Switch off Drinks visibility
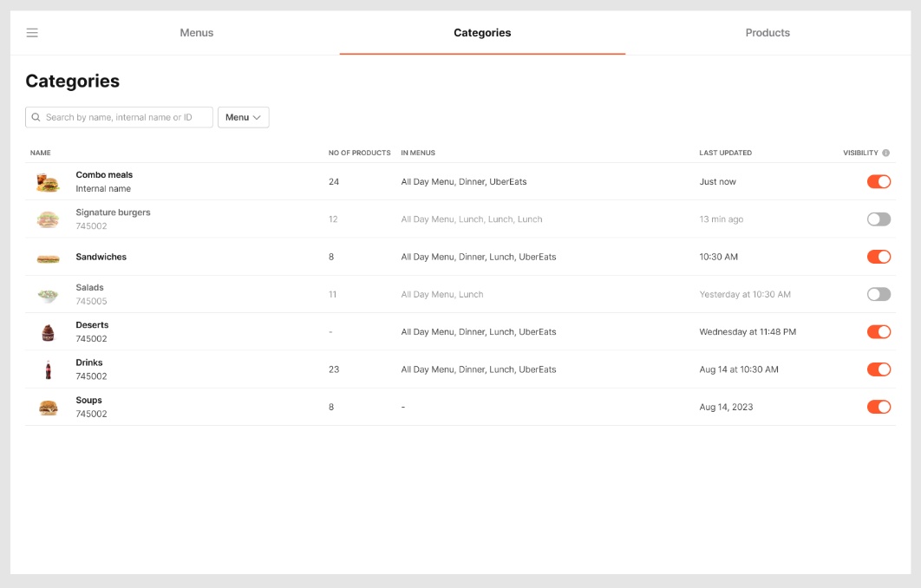 (879, 369)
